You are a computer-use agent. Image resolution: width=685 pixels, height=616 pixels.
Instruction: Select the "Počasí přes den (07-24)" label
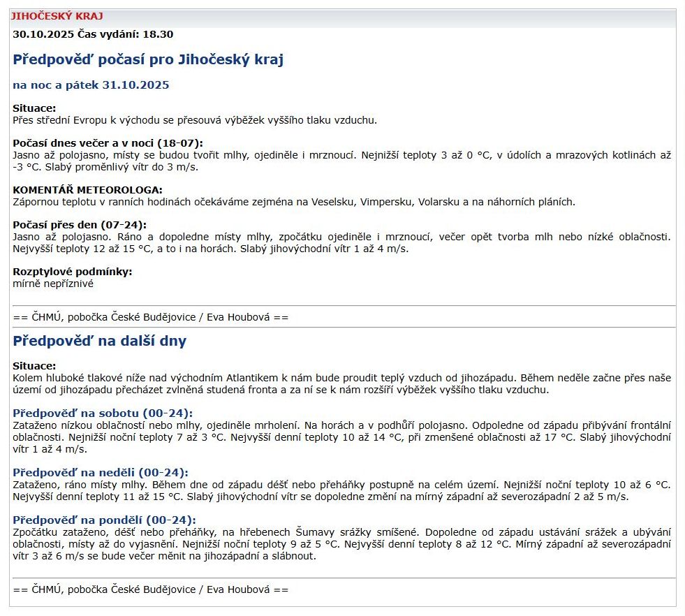coord(80,225)
